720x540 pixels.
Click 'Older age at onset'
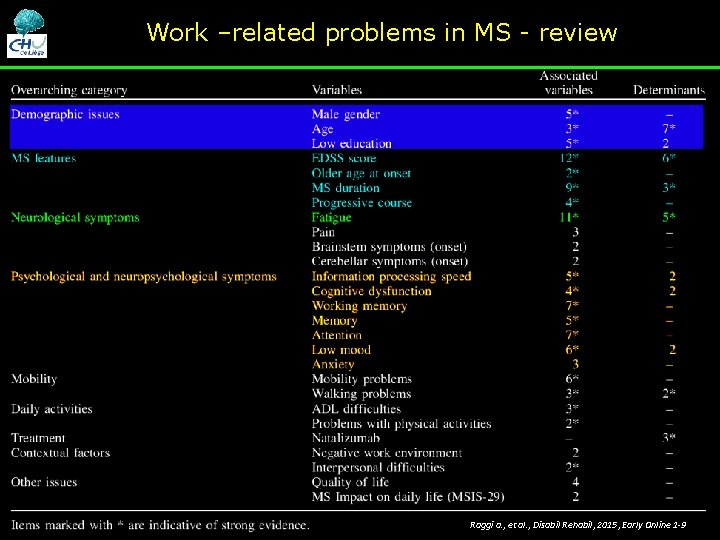361,173
